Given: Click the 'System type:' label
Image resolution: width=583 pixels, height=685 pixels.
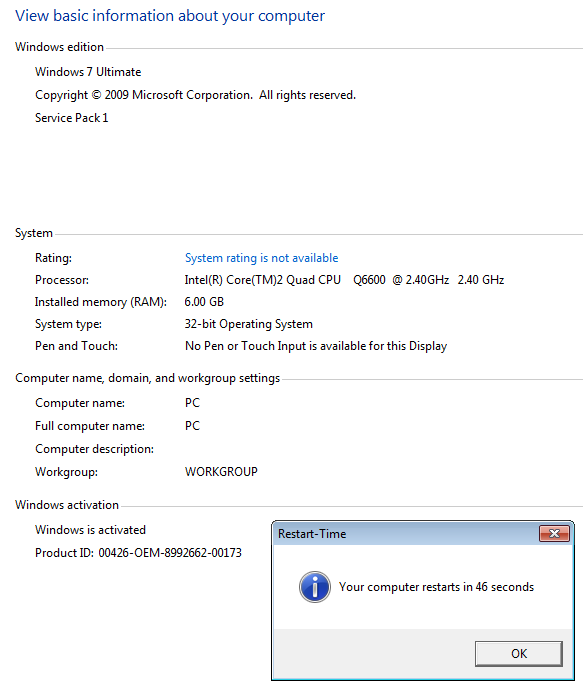Looking at the screenshot, I should (68, 324).
